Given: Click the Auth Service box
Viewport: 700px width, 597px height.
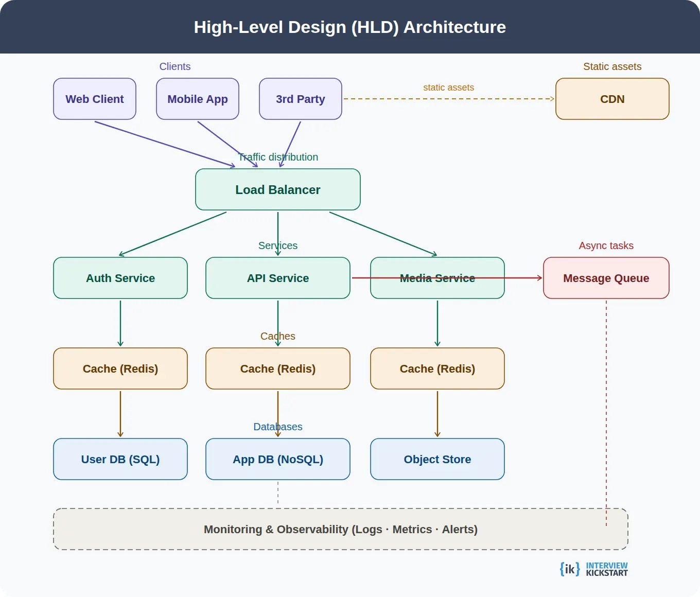Looking at the screenshot, I should point(120,278).
